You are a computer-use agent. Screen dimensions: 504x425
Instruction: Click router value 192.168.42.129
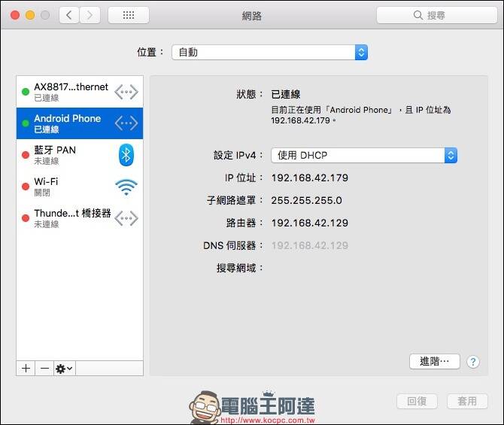tap(309, 223)
